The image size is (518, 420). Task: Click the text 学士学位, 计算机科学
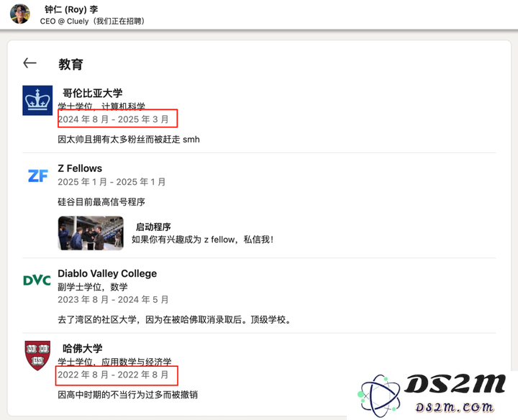(x=101, y=106)
